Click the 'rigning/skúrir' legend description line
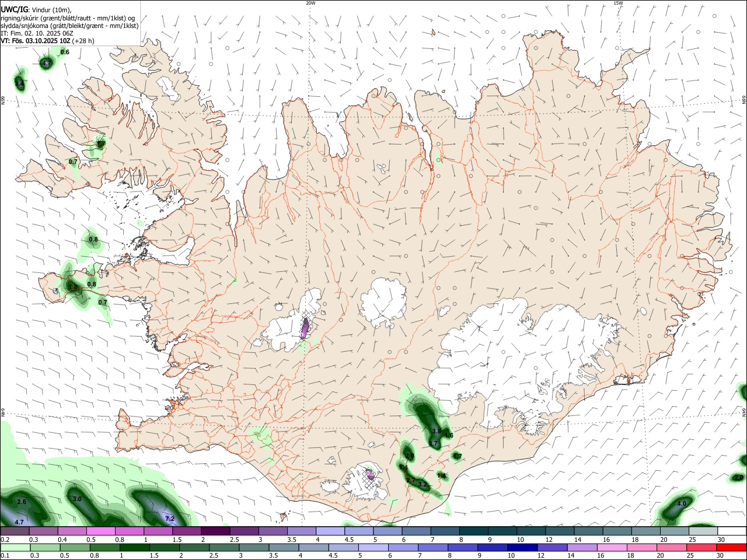This screenshot has height=560, width=747. (x=68, y=17)
